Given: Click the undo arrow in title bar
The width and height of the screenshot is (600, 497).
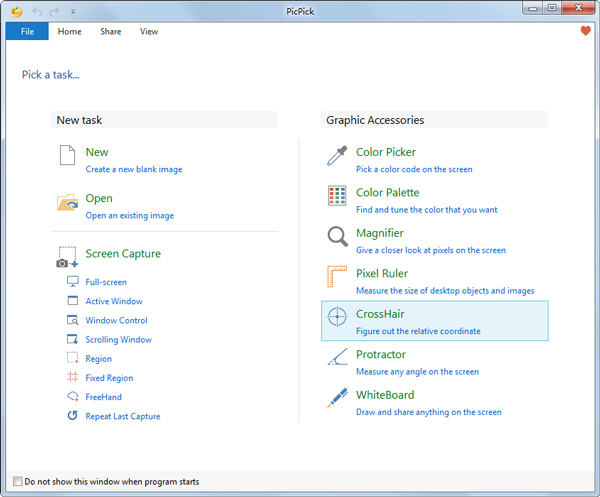Looking at the screenshot, I should (x=37, y=11).
